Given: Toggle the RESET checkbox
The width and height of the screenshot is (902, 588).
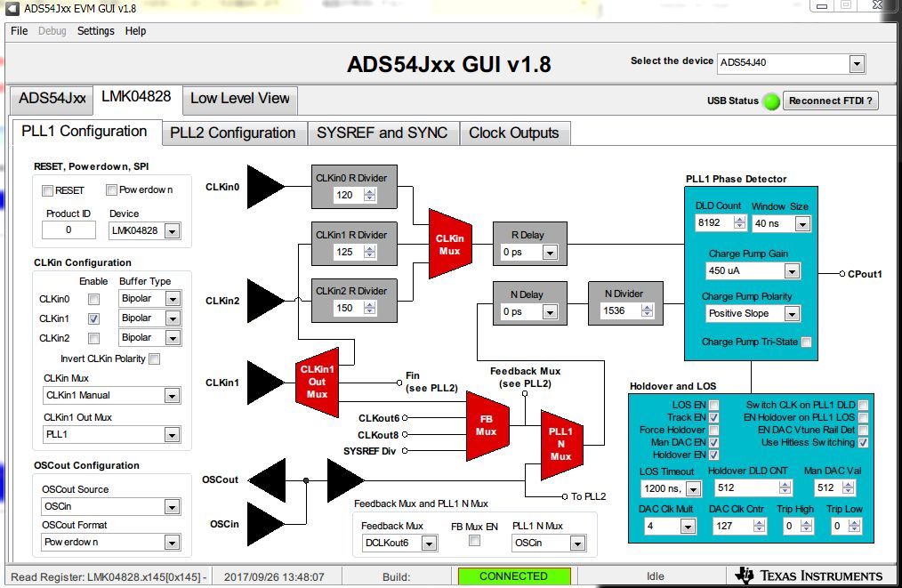Looking at the screenshot, I should pos(48,190).
